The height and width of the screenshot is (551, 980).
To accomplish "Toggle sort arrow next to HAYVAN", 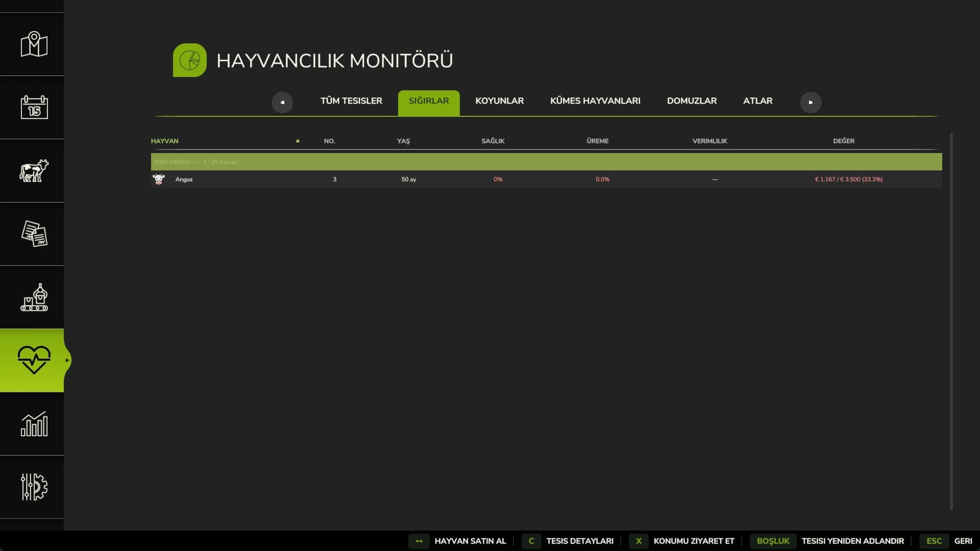I will click(x=298, y=141).
